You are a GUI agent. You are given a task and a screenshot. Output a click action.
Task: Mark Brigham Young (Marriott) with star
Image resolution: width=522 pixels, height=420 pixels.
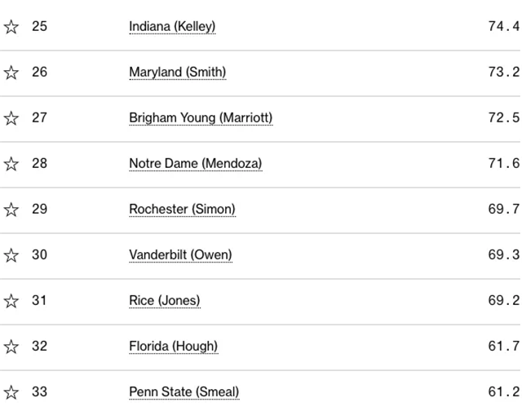(11, 118)
